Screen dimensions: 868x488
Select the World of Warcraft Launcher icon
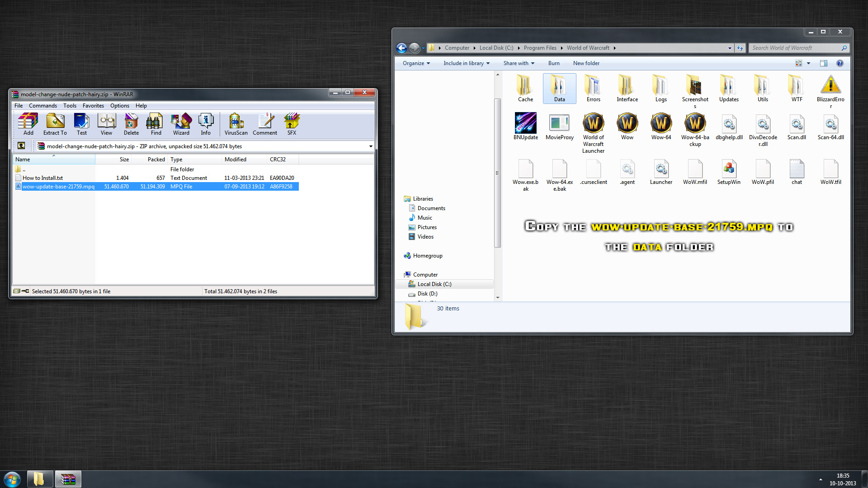(x=593, y=133)
